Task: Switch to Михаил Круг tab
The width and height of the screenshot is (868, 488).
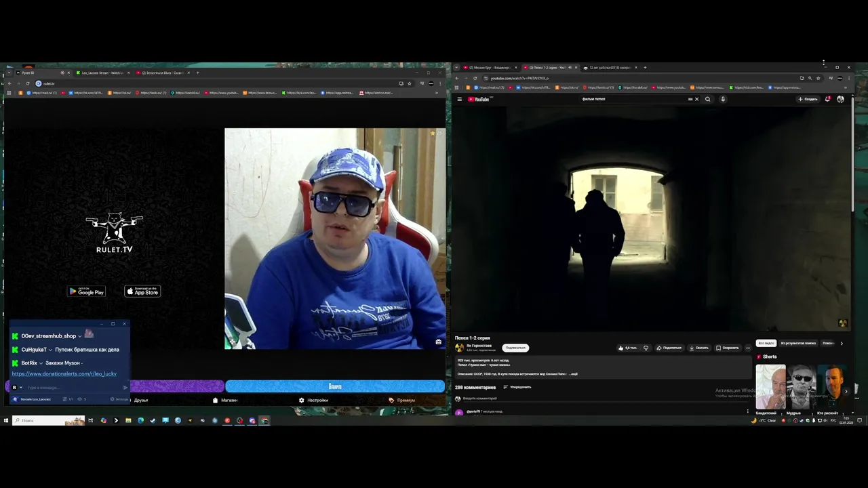Action: pos(490,67)
